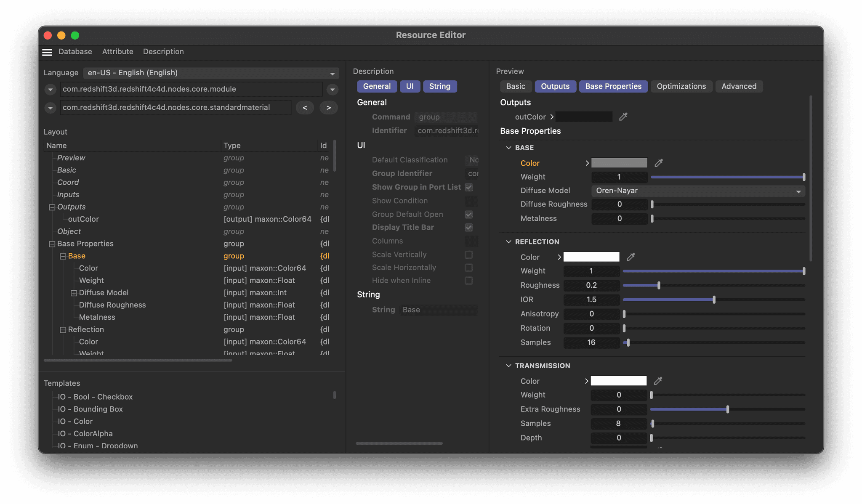Image resolution: width=862 pixels, height=504 pixels.
Task: Expand Base Color port chevron
Action: (587, 163)
